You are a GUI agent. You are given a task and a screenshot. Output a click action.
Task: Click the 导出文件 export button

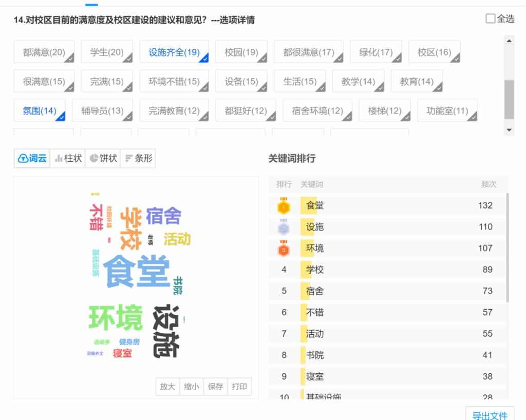pyautogui.click(x=490, y=415)
